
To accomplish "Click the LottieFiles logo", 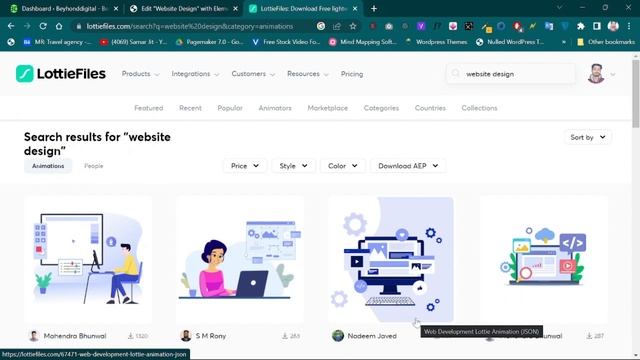I will [x=61, y=74].
